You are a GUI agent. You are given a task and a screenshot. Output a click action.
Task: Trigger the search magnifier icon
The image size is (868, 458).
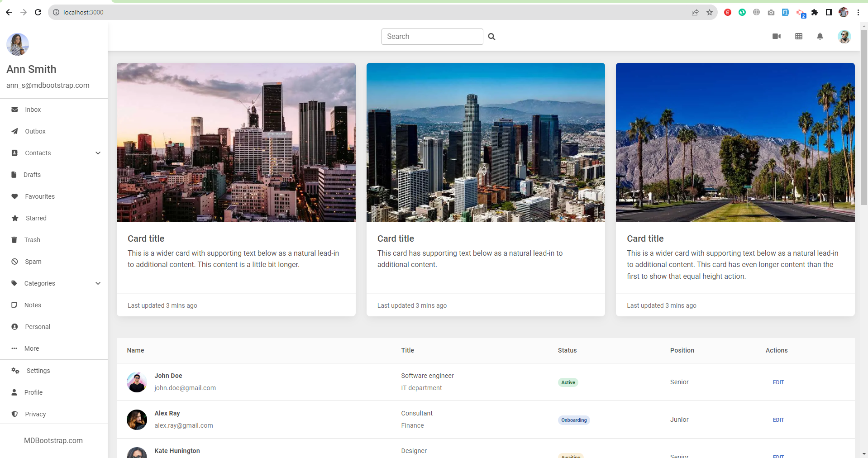tap(491, 36)
